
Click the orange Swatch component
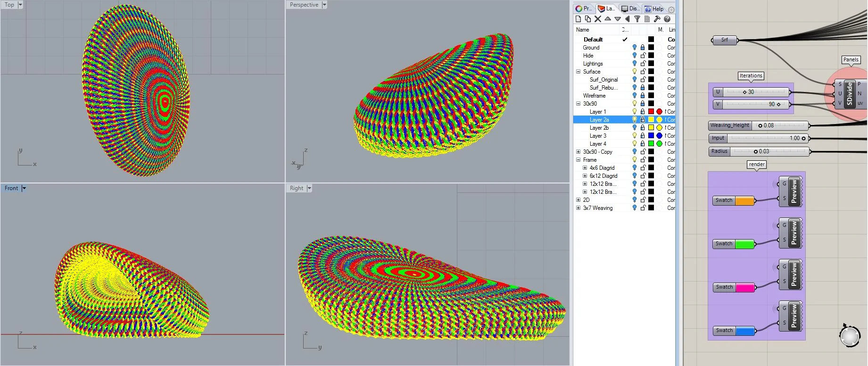[734, 200]
